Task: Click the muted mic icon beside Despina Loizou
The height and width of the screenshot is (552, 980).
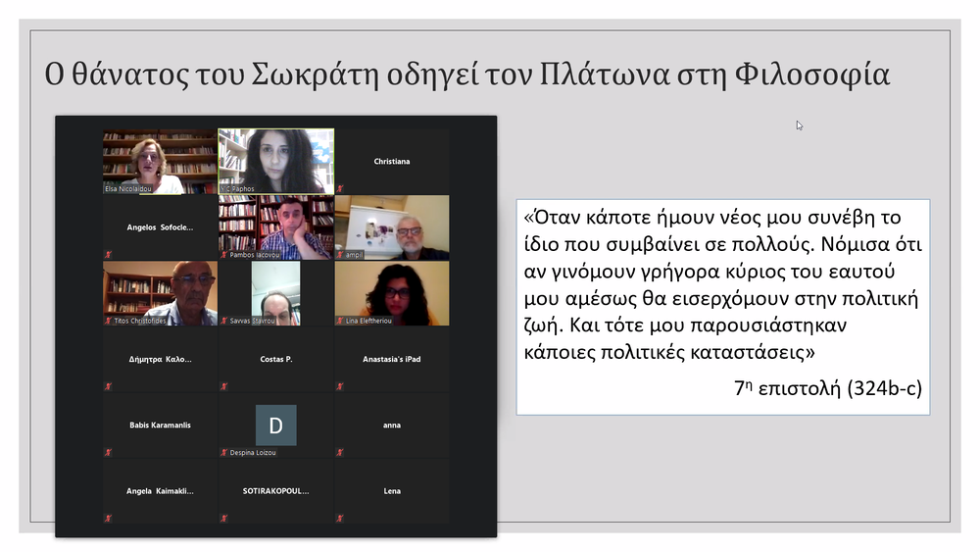Action: click(223, 452)
